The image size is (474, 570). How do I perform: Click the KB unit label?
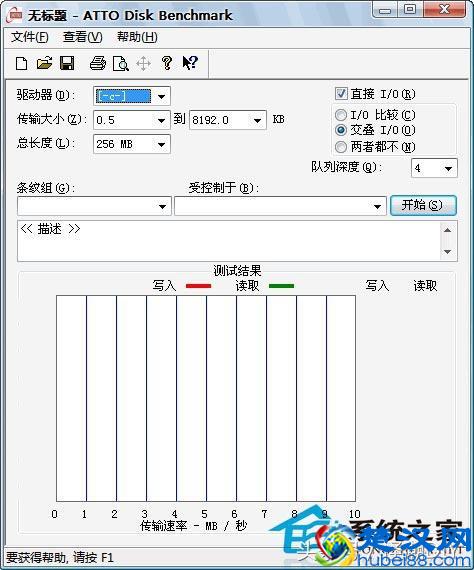(278, 119)
